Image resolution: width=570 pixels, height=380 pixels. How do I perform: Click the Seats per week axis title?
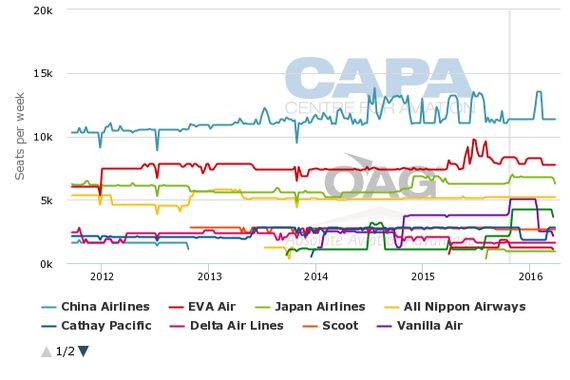pos(20,136)
